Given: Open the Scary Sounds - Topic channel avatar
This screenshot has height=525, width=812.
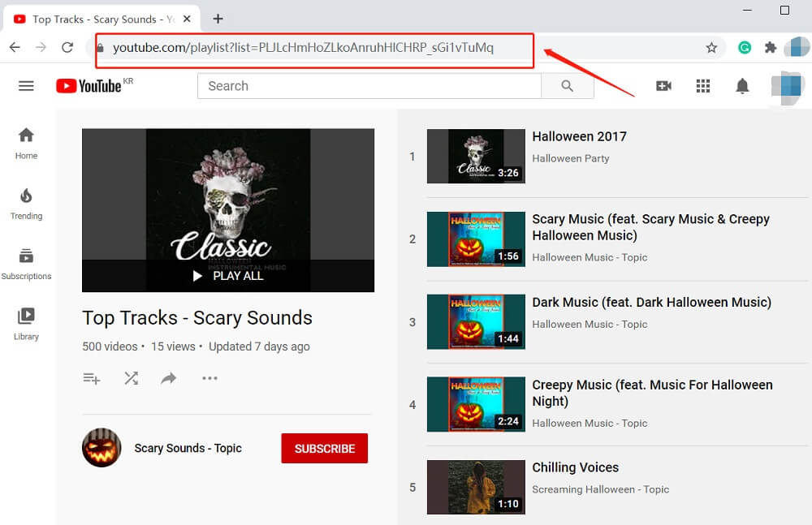Looking at the screenshot, I should (101, 448).
